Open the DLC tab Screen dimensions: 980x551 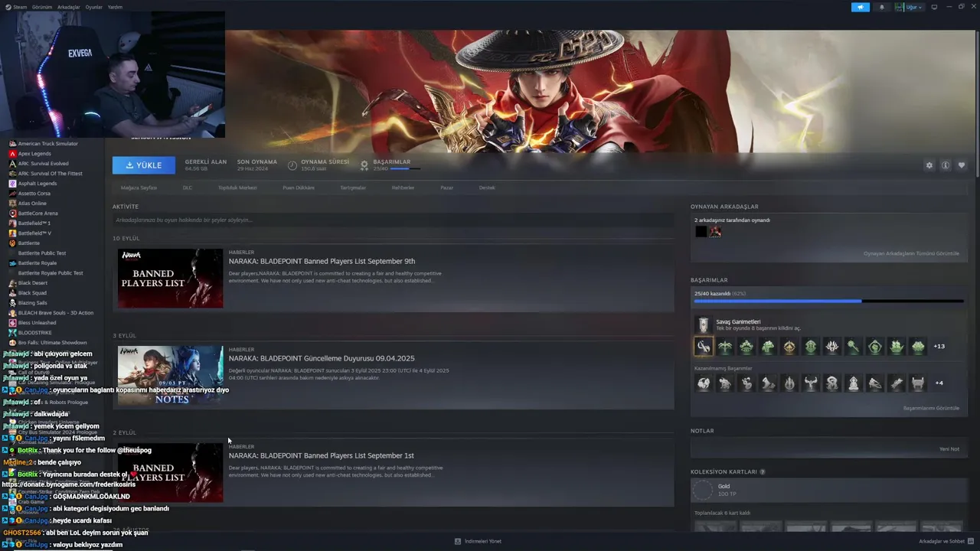(188, 187)
